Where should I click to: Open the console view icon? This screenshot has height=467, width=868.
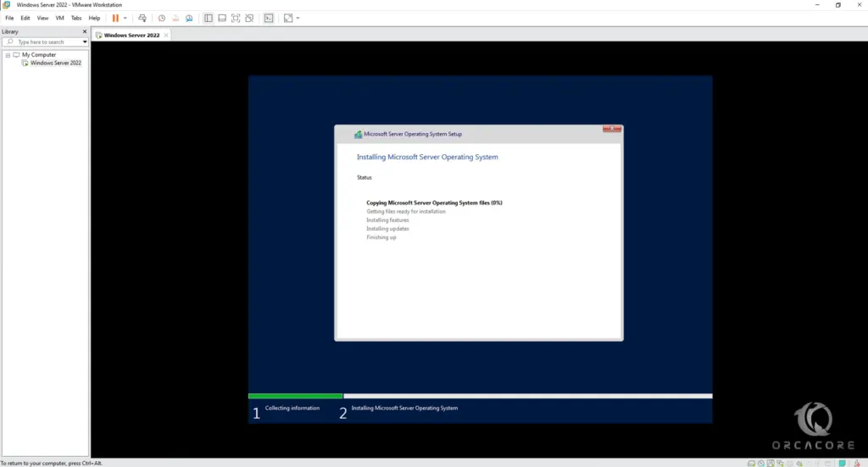pyautogui.click(x=269, y=19)
